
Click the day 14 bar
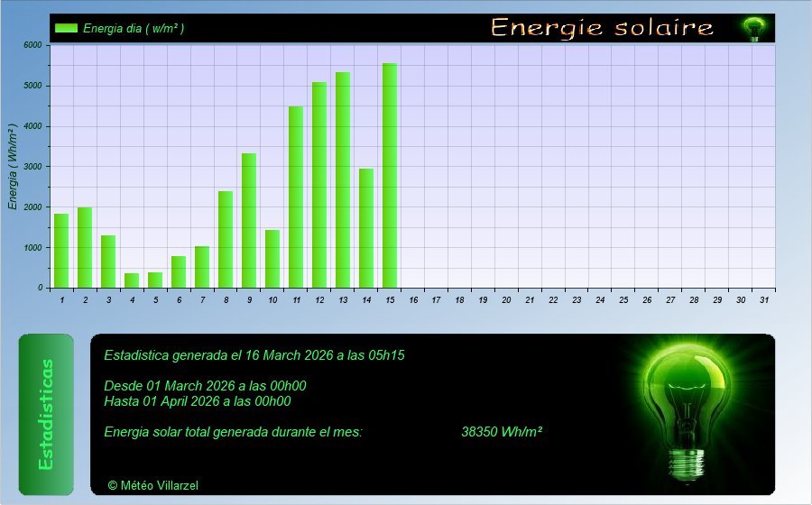pos(366,228)
